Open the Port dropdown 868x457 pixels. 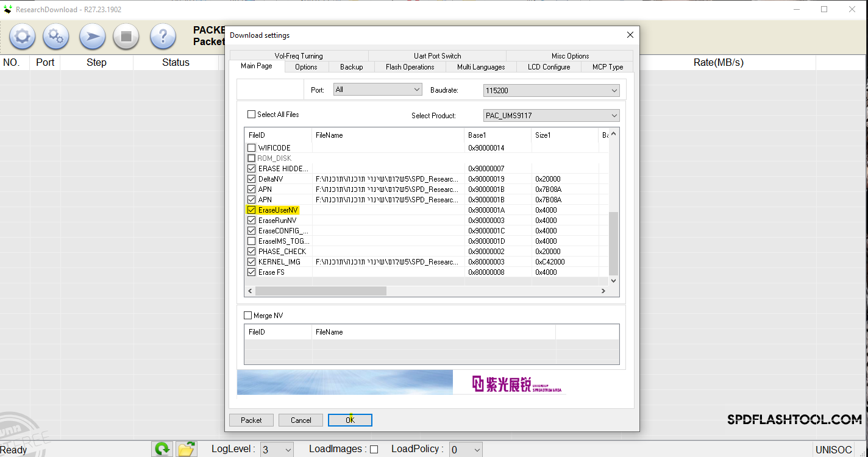tap(378, 90)
